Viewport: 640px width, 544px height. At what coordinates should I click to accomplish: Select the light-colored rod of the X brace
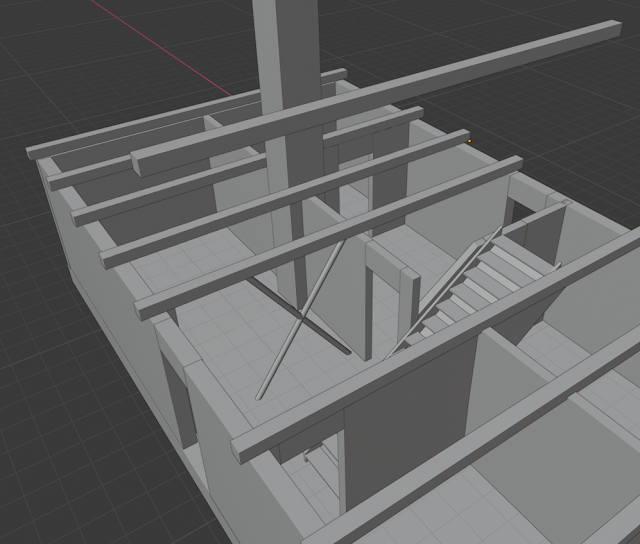pyautogui.click(x=300, y=320)
